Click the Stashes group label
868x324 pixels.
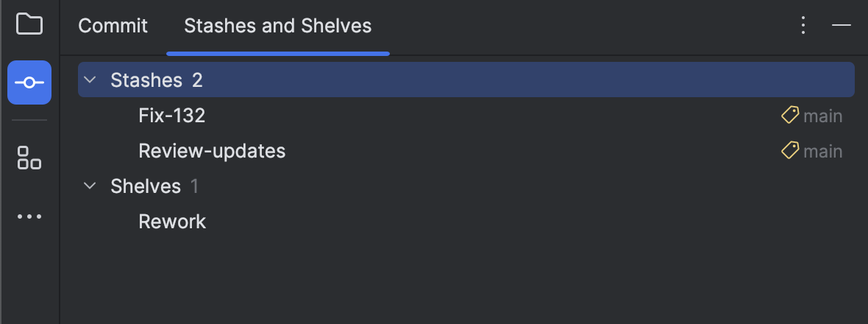(x=146, y=80)
